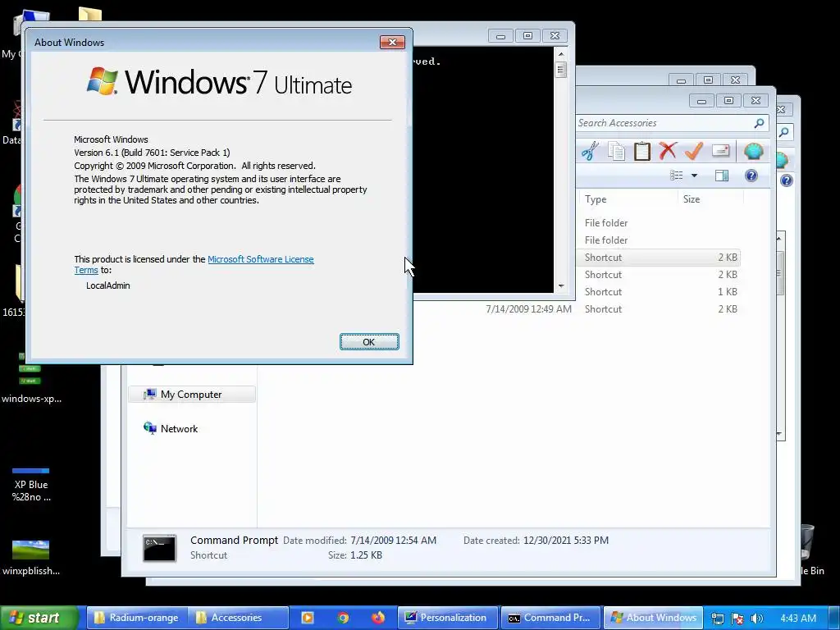Switch to Personalization taskbar button
The height and width of the screenshot is (630, 840).
click(447, 618)
